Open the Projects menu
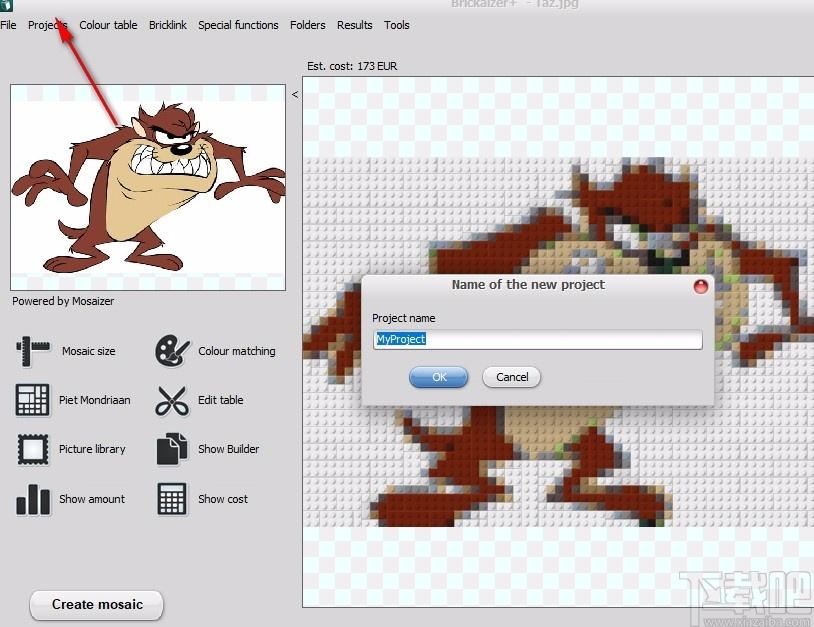The height and width of the screenshot is (627, 814). point(48,25)
